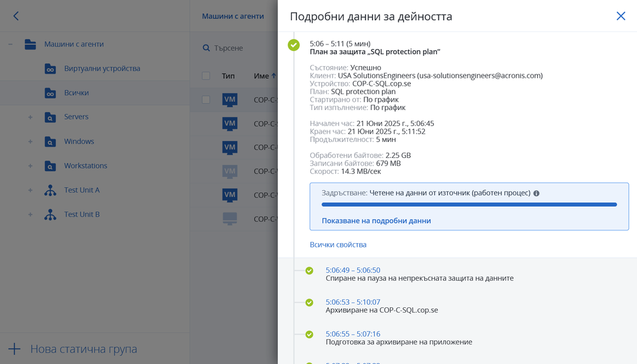Click the green success icon at plan header
Viewport: 637px width, 364px height.
pyautogui.click(x=294, y=45)
